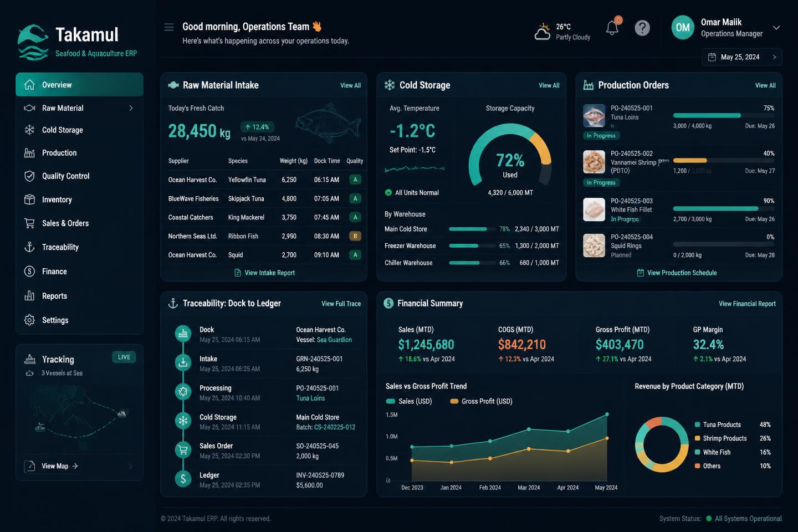Open the Vannamei Shrimp order thumbnail
The width and height of the screenshot is (798, 532).
point(594,162)
